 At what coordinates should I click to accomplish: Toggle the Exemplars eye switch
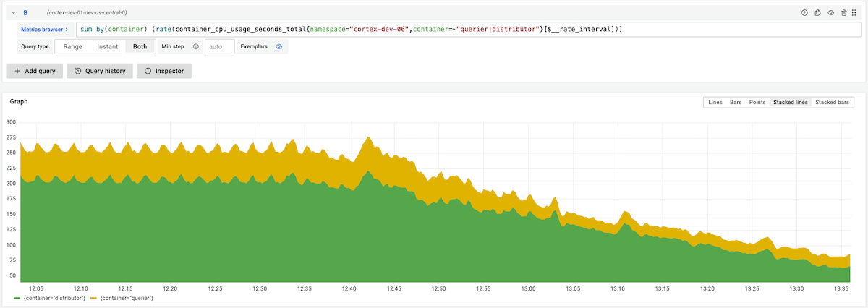coord(278,46)
